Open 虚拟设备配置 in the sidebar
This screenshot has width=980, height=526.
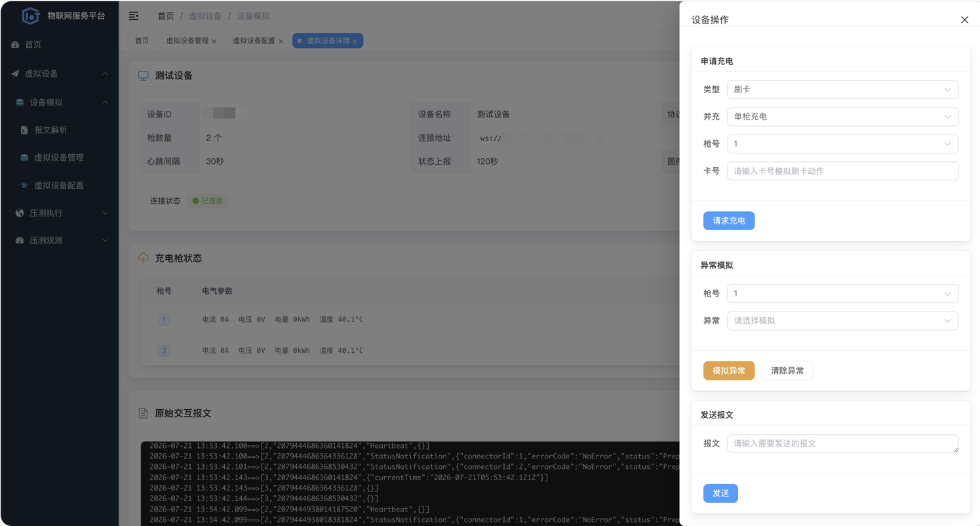60,185
